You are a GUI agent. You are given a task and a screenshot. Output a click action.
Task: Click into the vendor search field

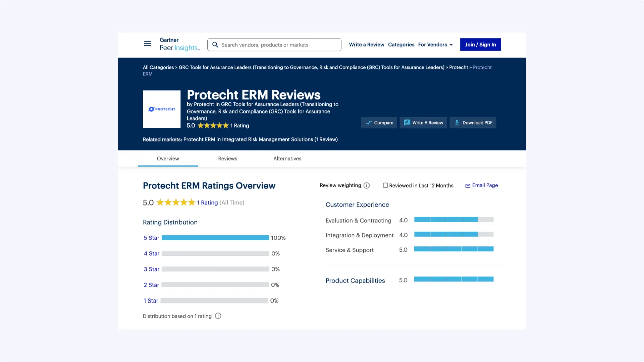[x=278, y=45]
